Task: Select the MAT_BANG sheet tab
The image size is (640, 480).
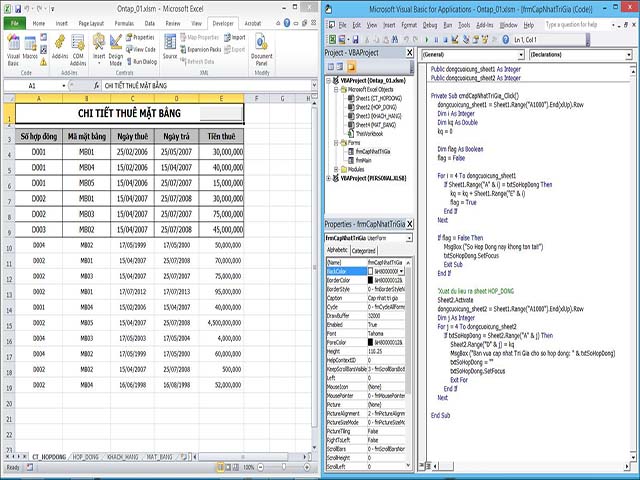Action: (159, 457)
